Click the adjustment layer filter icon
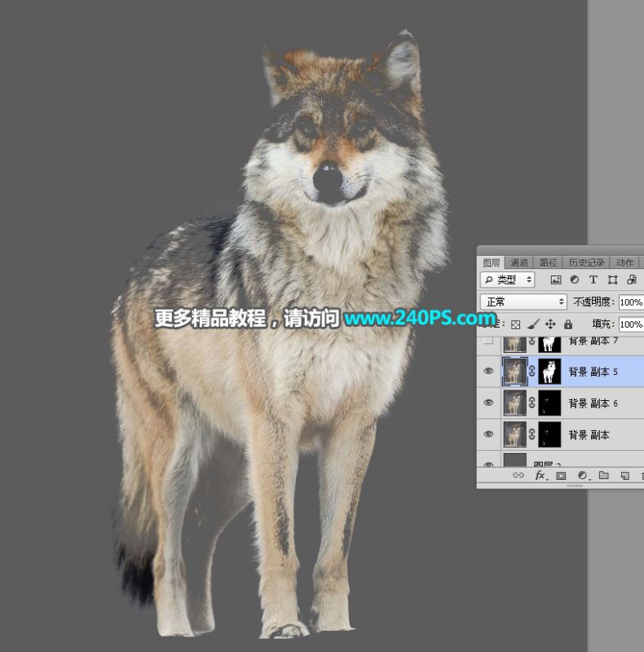Image resolution: width=644 pixels, height=652 pixels. pos(575,280)
